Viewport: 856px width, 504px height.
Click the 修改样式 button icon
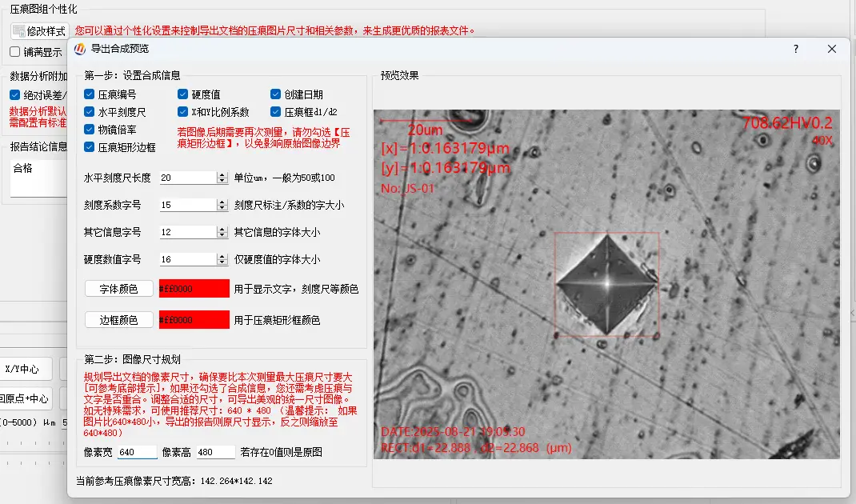19,31
